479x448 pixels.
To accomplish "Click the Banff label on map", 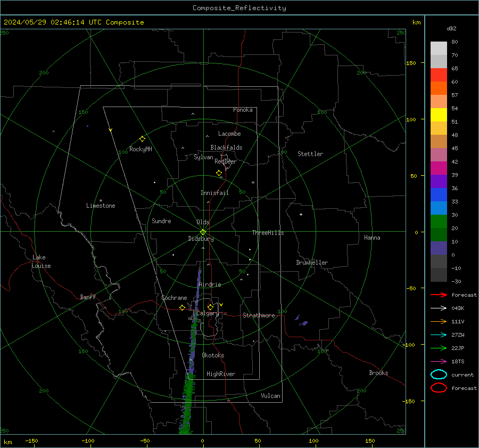I will (88, 297).
